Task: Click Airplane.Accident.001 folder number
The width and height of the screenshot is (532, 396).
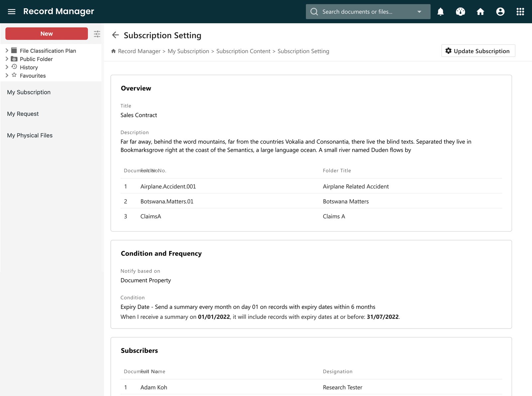Action: [x=168, y=186]
